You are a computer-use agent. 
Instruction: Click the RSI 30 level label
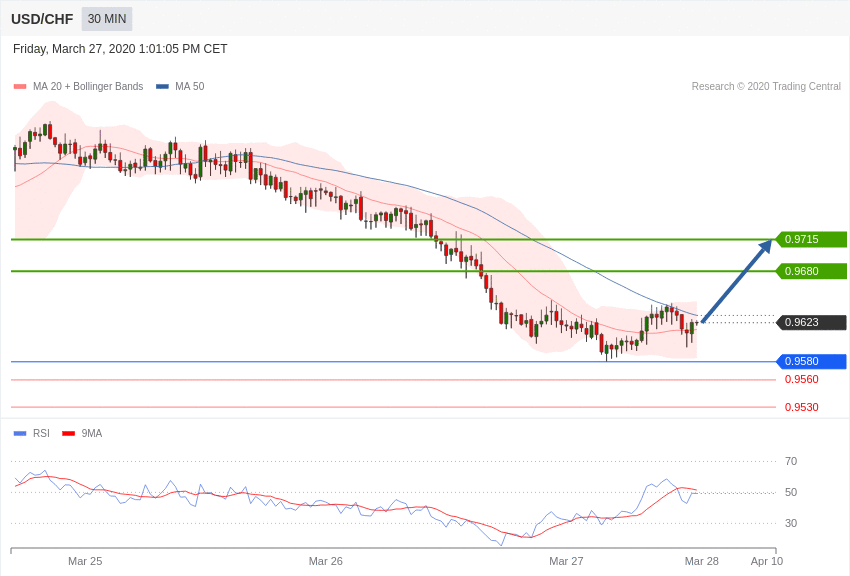tap(791, 523)
